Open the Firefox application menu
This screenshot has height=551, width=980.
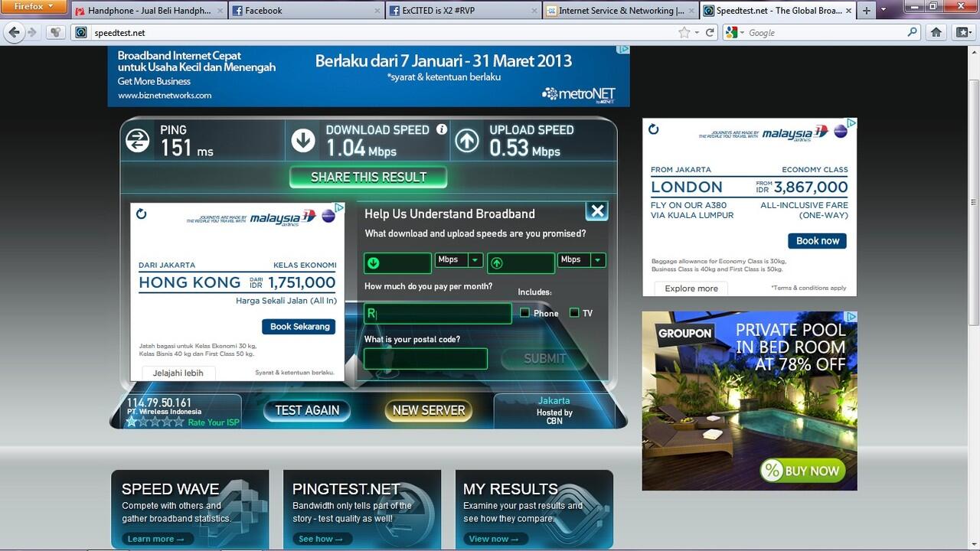pos(34,7)
